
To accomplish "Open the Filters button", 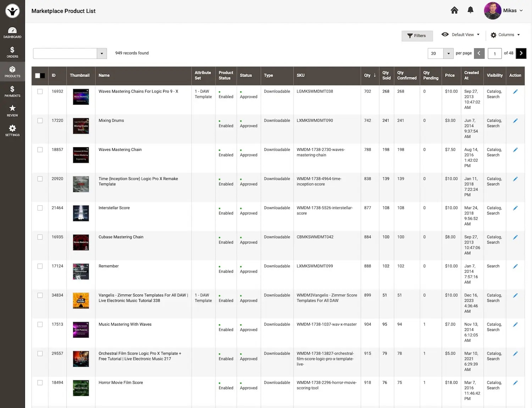I will pos(417,36).
